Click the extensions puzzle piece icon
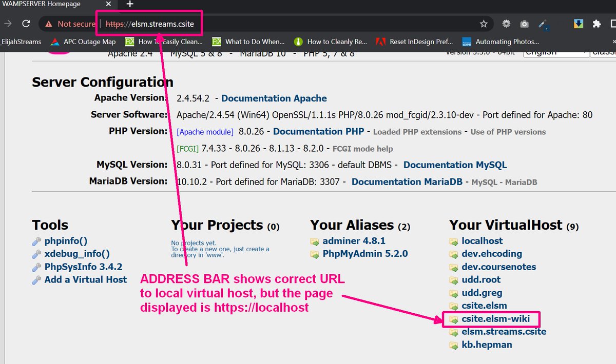This screenshot has height=364, width=616. (597, 23)
